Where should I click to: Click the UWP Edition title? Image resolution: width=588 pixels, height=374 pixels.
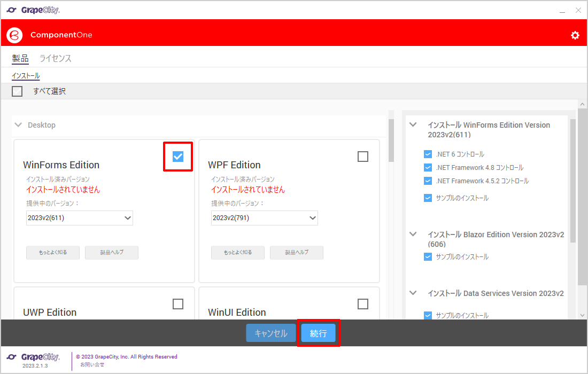tap(50, 312)
